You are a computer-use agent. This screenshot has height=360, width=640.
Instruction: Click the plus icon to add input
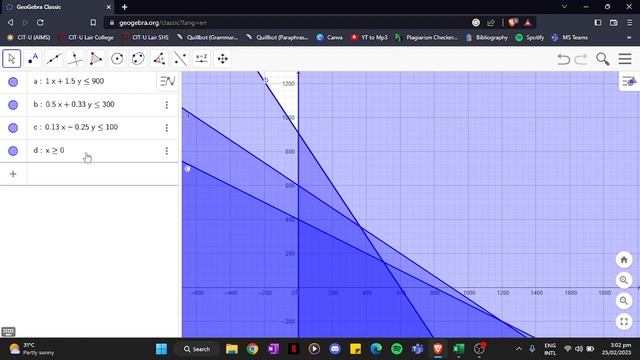click(x=13, y=174)
